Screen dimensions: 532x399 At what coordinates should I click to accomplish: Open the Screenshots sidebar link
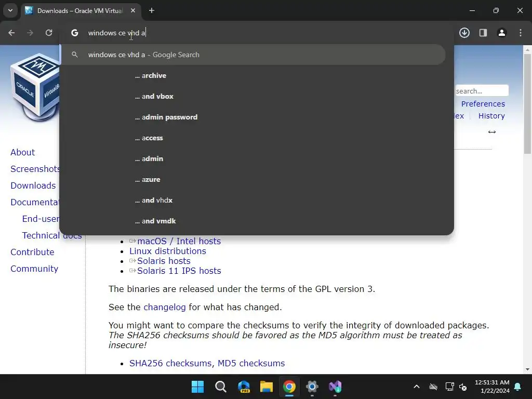tap(35, 169)
